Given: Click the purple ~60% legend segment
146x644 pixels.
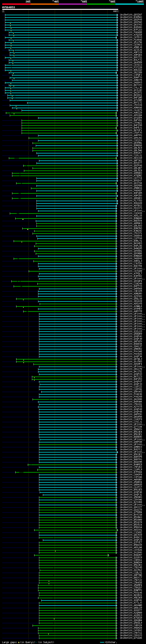Looking at the screenshot, I should 73,4.
